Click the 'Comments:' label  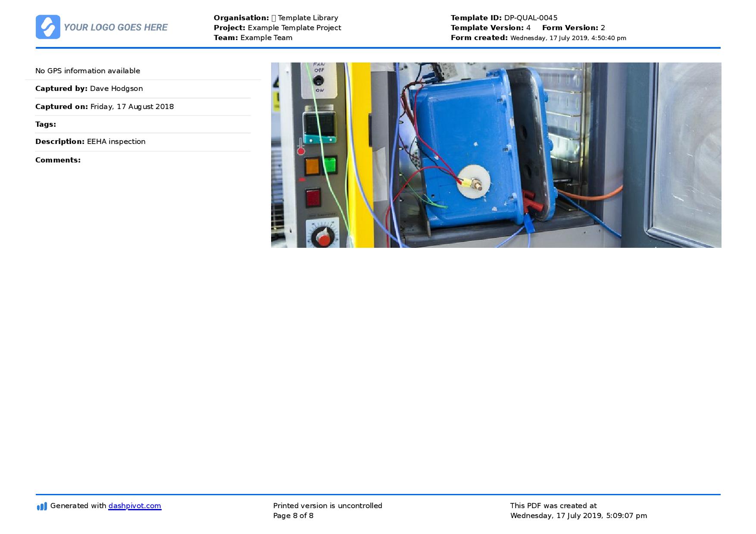[x=58, y=160]
